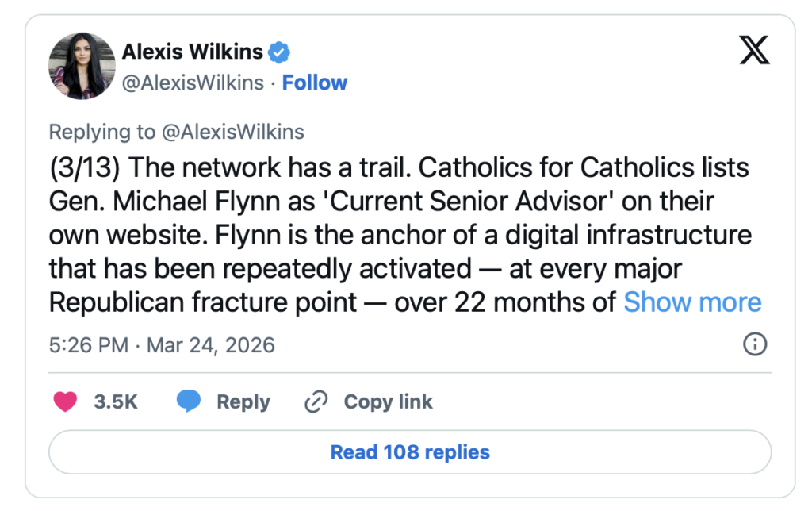Open the 5:26 PM · Mar 24, 2026 timestamp
Viewport: 812px width, 511px height.
[162, 345]
